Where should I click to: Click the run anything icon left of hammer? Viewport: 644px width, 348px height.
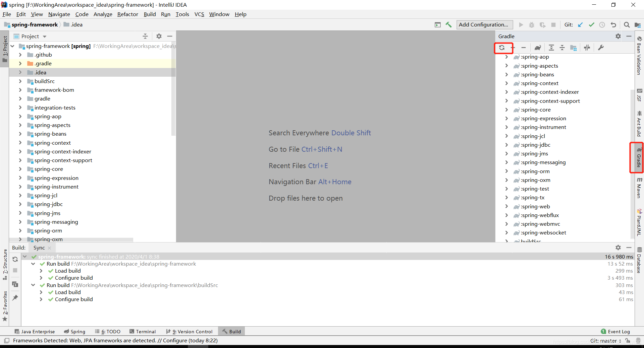point(438,25)
